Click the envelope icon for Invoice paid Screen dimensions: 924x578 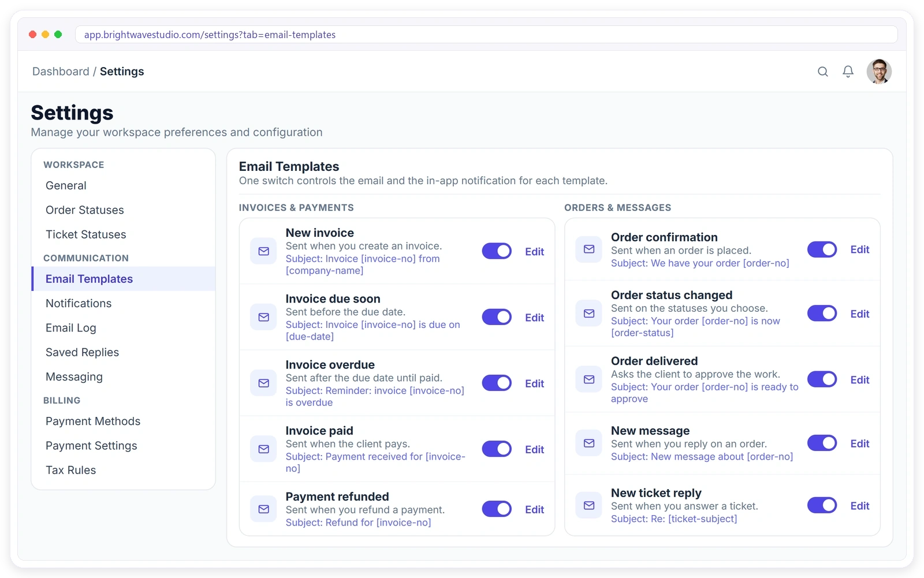click(x=263, y=449)
